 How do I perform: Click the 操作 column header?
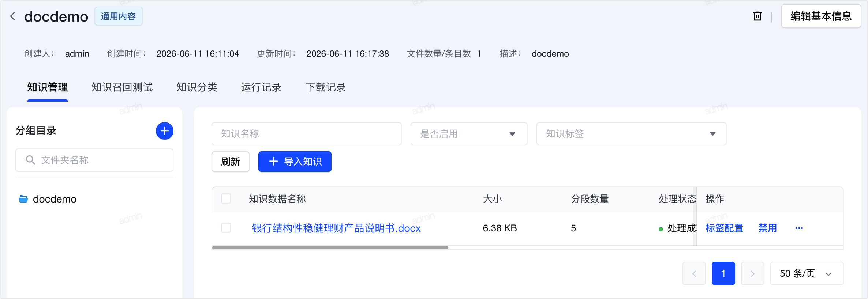click(715, 199)
